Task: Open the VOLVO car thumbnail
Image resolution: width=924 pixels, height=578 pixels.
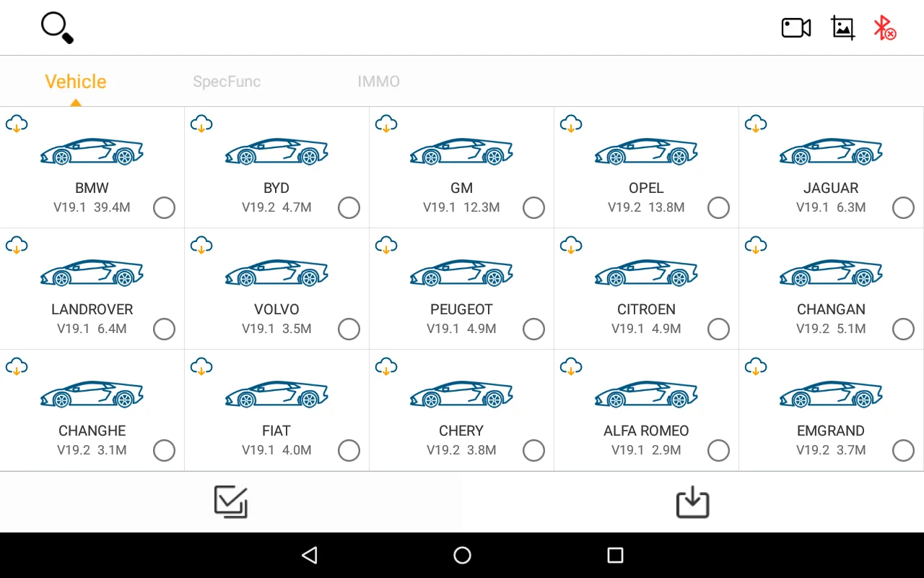Action: click(x=276, y=272)
